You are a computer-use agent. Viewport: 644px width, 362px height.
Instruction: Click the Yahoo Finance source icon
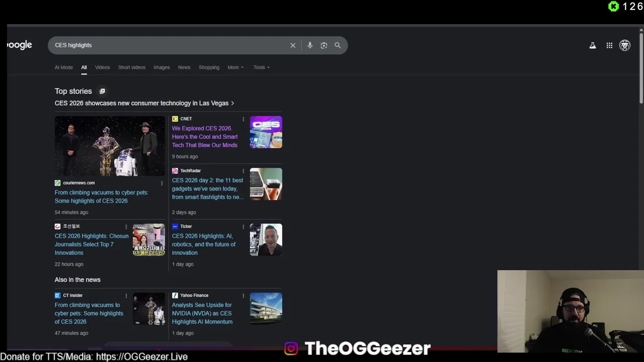click(x=175, y=295)
